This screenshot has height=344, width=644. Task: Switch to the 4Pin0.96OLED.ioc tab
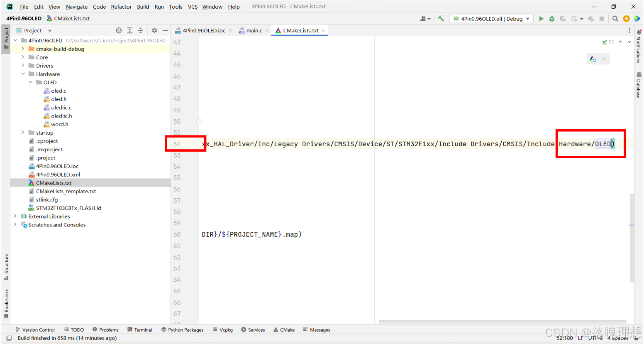204,30
